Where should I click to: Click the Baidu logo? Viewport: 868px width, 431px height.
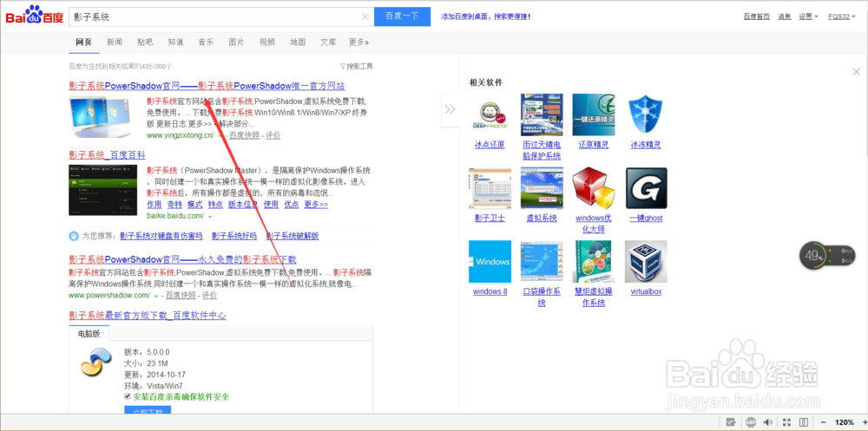coord(35,16)
